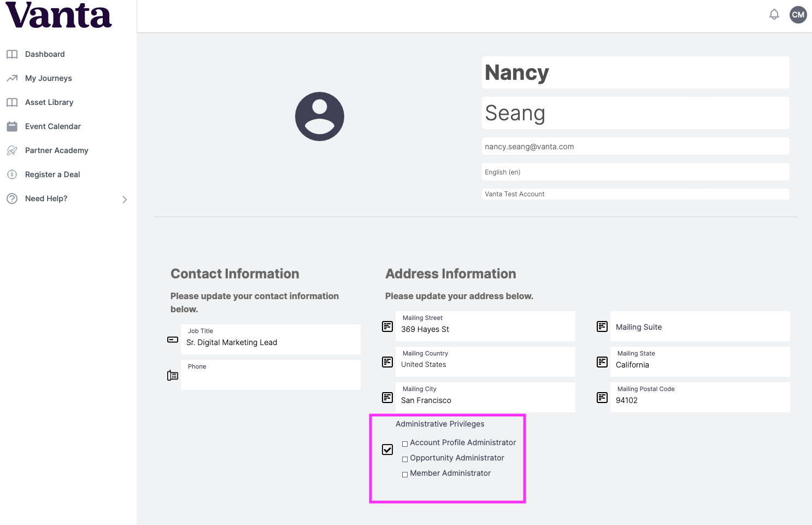Open the notifications bell
Viewport: 812px width, 525px height.
pyautogui.click(x=774, y=15)
